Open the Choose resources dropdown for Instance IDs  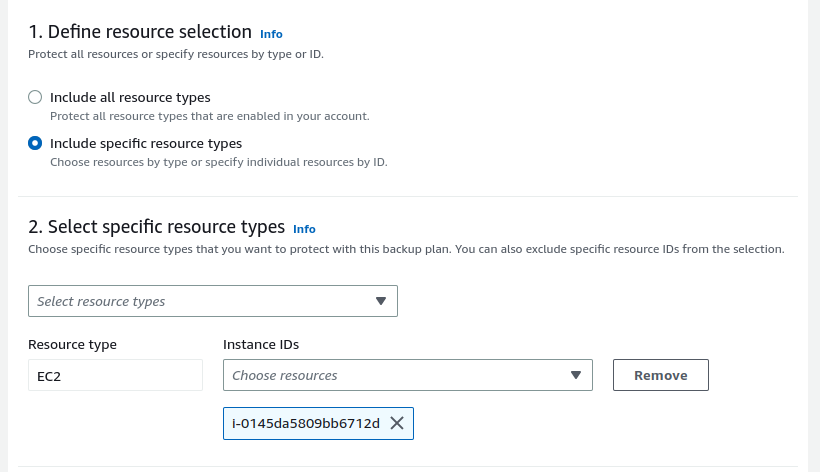coord(395,375)
